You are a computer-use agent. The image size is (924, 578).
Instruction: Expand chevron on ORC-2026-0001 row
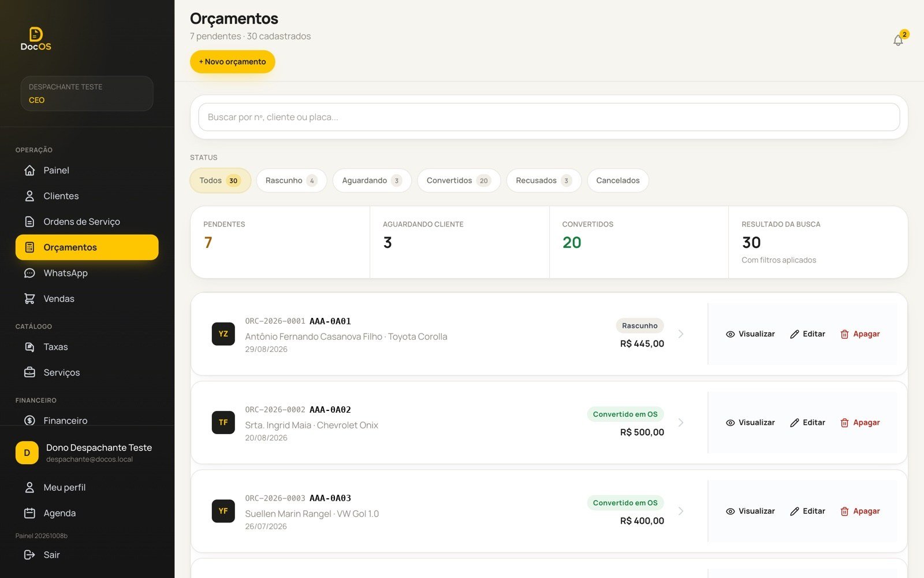[681, 334]
